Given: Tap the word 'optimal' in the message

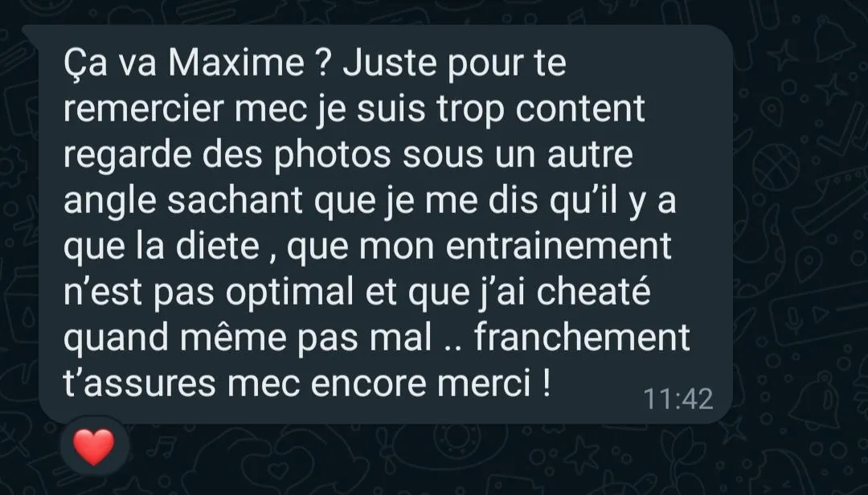Looking at the screenshot, I should (289, 293).
